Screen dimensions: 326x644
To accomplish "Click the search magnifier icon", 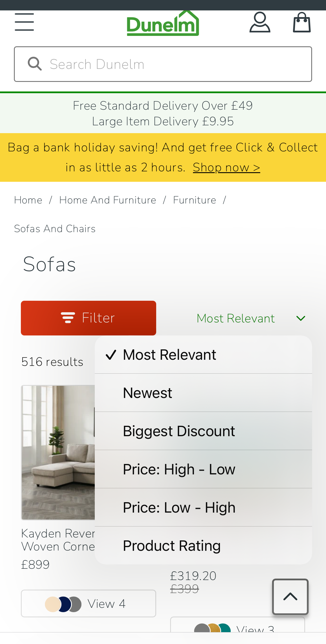I will coord(35,64).
